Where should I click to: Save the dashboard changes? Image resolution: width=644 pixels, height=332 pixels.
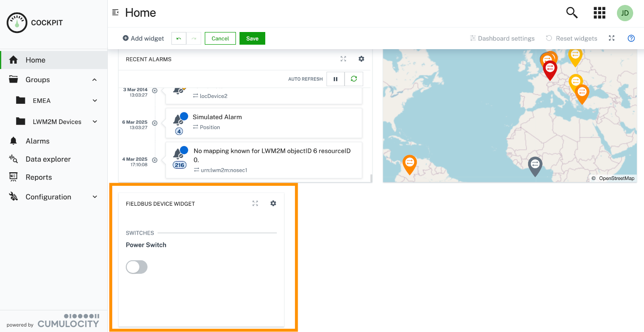point(252,38)
